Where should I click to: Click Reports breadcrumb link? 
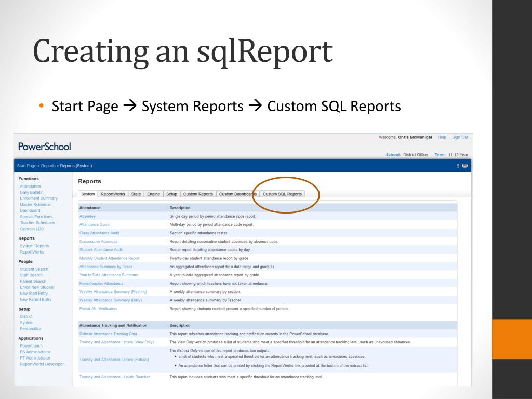tap(48, 166)
